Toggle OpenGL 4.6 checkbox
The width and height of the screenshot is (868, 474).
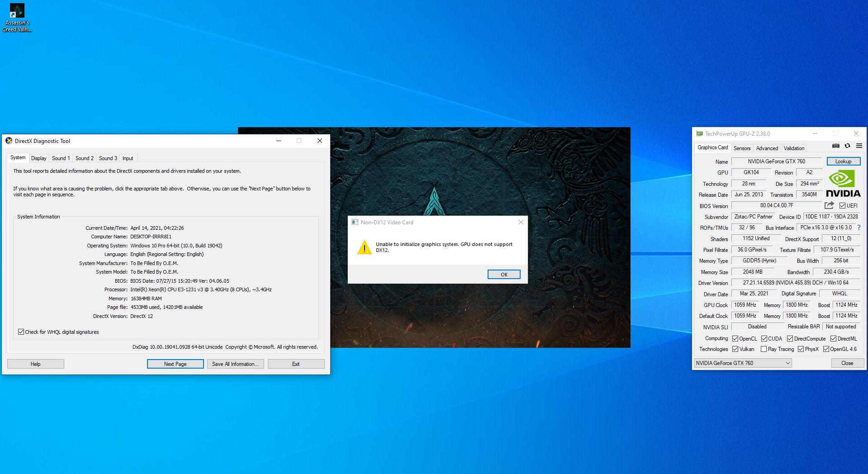[826, 349]
